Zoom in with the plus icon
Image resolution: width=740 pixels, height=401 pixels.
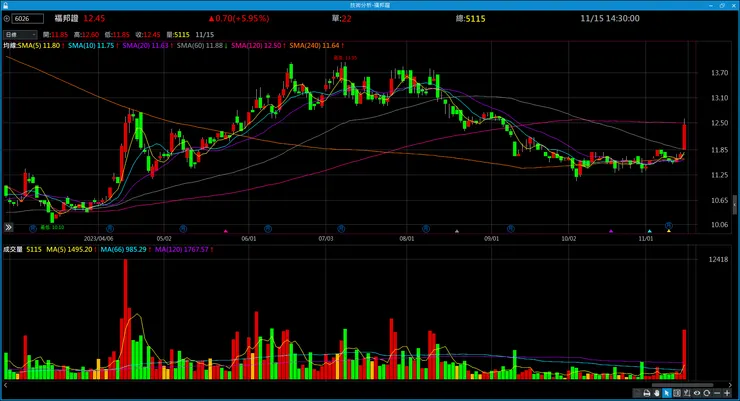(727, 393)
